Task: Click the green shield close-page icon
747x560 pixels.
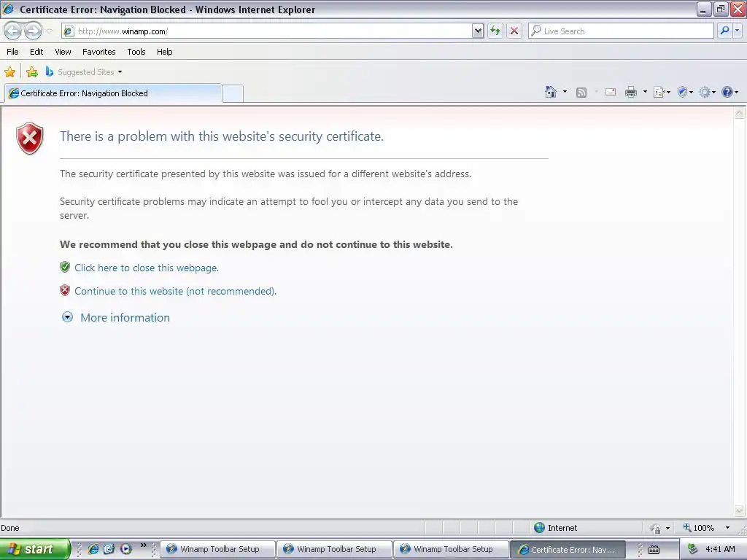Action: click(65, 267)
